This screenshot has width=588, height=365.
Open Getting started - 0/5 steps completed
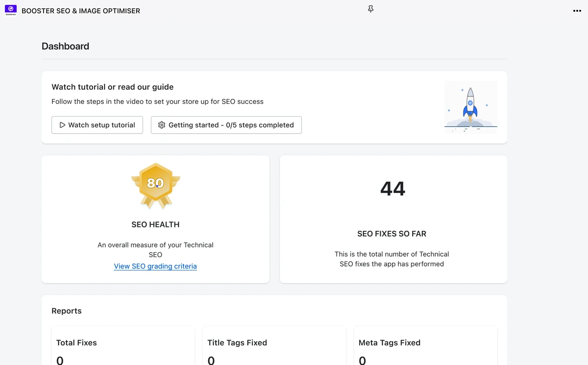pyautogui.click(x=226, y=125)
